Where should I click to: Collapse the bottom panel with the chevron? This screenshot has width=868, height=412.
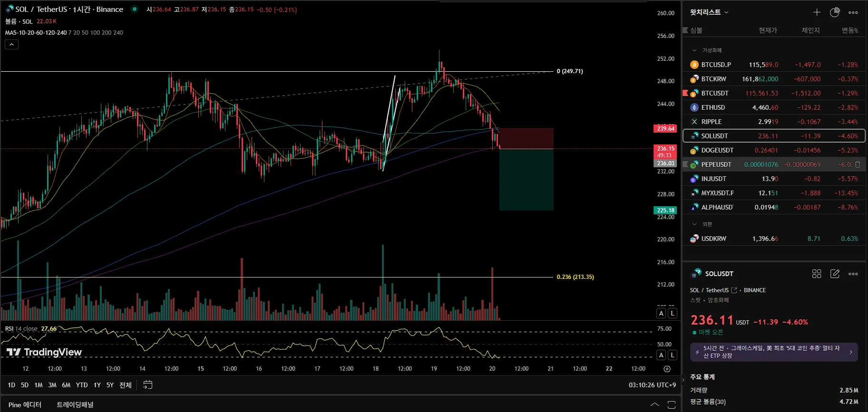click(655, 405)
